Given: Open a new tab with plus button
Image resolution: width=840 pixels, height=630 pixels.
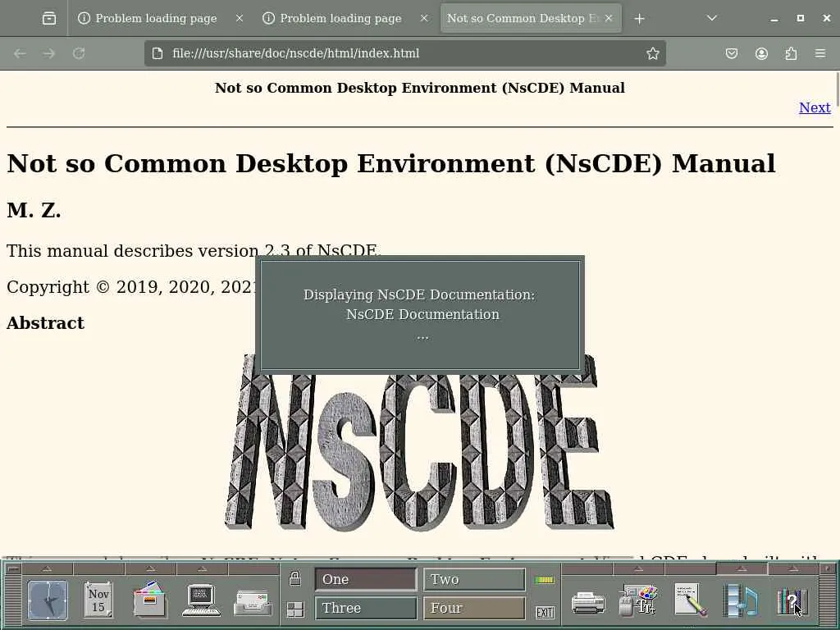Looking at the screenshot, I should pos(639,18).
